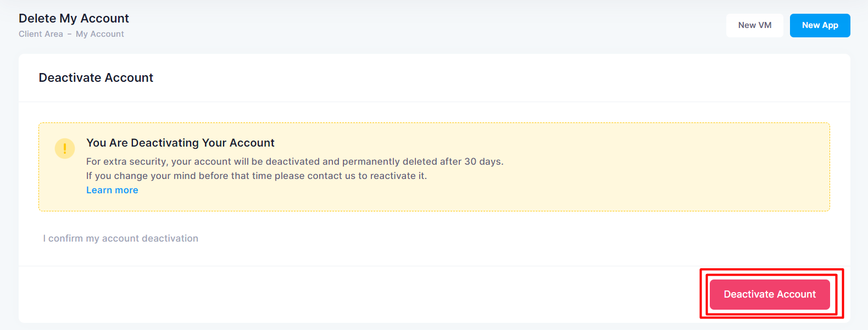Go to Client Area breadcrumb
Viewport: 868px width, 330px height.
[x=41, y=34]
